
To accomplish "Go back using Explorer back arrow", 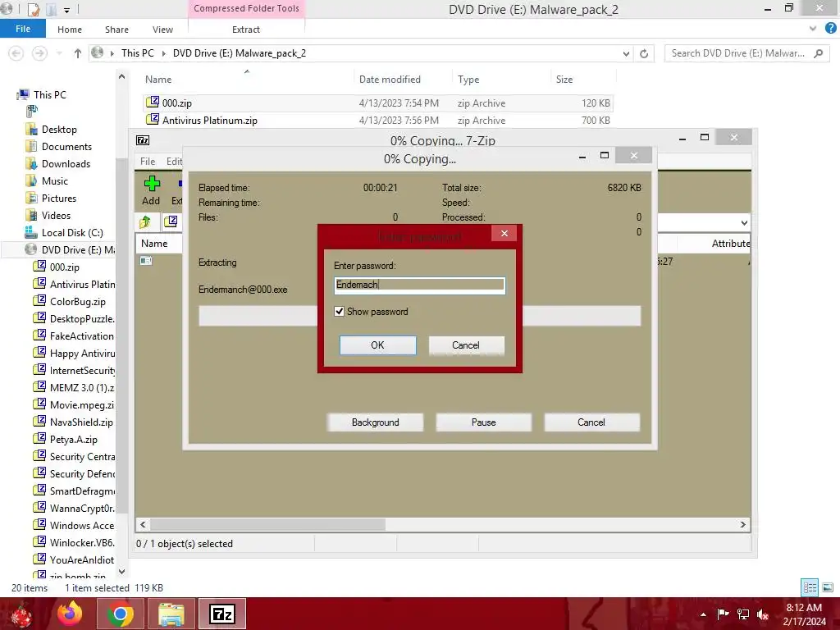I will 16,53.
